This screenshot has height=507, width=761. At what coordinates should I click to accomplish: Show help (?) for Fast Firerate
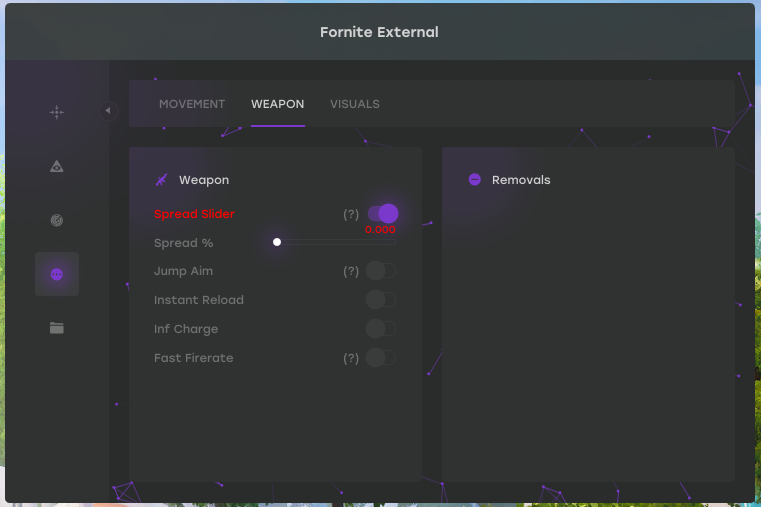tap(351, 359)
